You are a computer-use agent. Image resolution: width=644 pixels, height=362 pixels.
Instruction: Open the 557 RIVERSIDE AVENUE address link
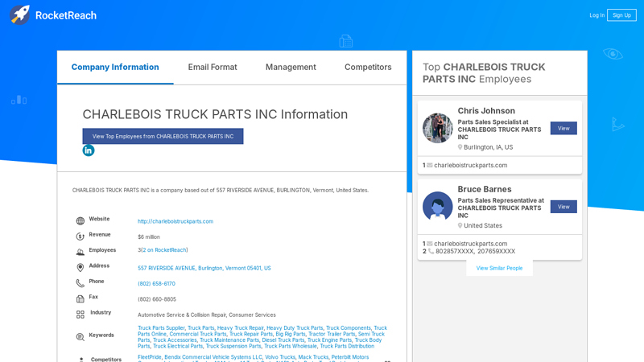pyautogui.click(x=204, y=268)
